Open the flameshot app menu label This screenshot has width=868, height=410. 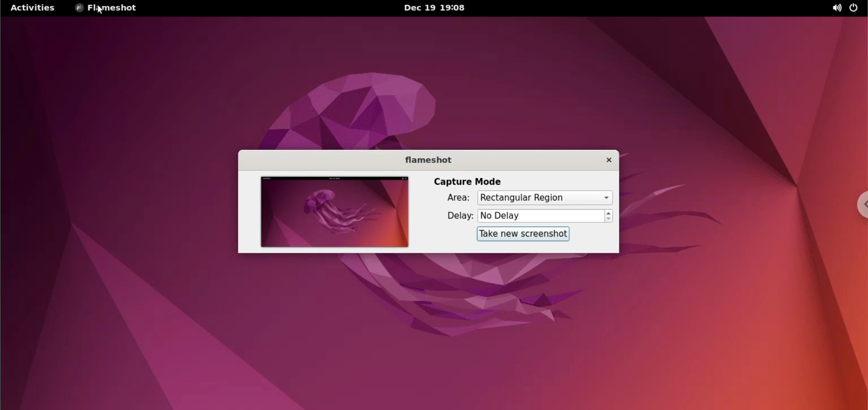pyautogui.click(x=112, y=8)
